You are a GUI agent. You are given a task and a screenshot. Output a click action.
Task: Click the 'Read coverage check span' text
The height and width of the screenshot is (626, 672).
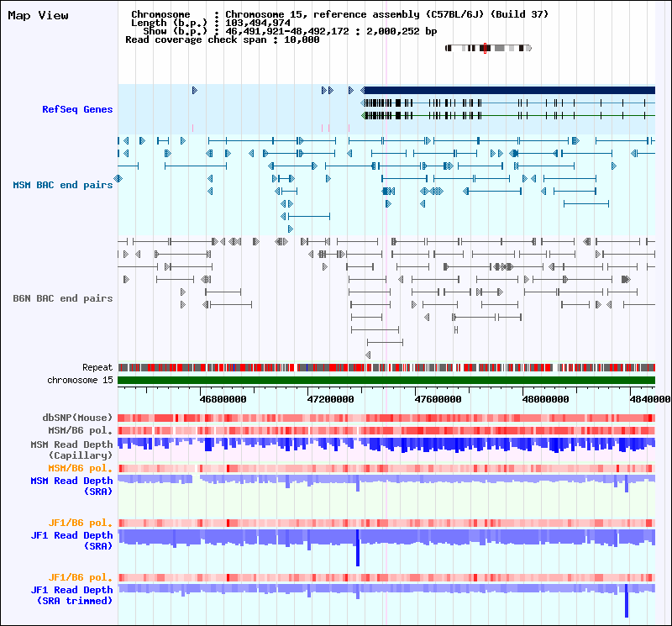[x=223, y=39]
